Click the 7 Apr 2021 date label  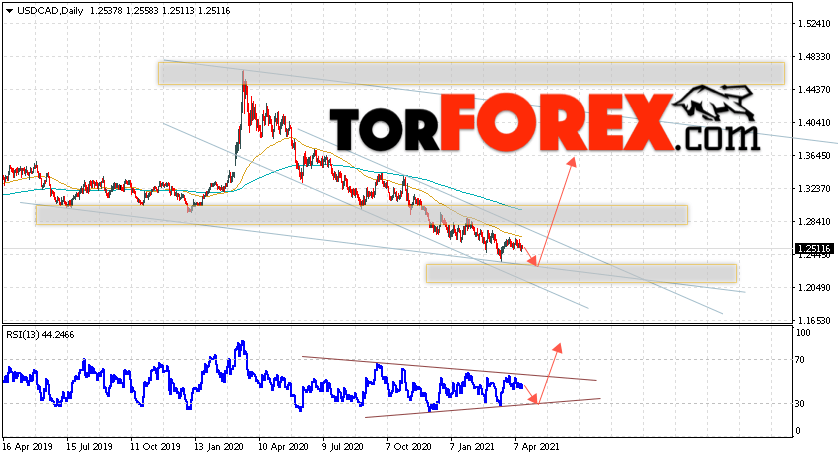click(x=537, y=447)
